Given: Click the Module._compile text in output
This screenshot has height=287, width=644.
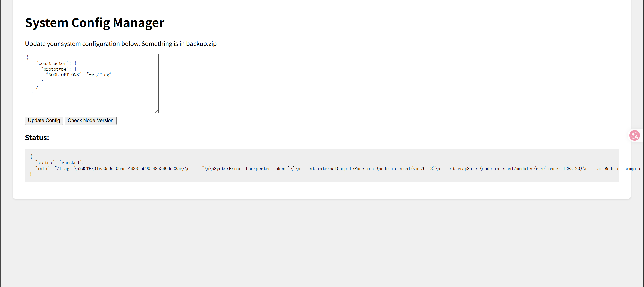Looking at the screenshot, I should [x=623, y=169].
